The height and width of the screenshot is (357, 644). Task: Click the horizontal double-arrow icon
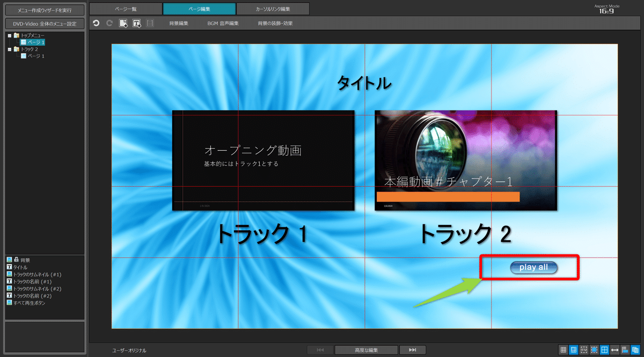[x=615, y=350]
